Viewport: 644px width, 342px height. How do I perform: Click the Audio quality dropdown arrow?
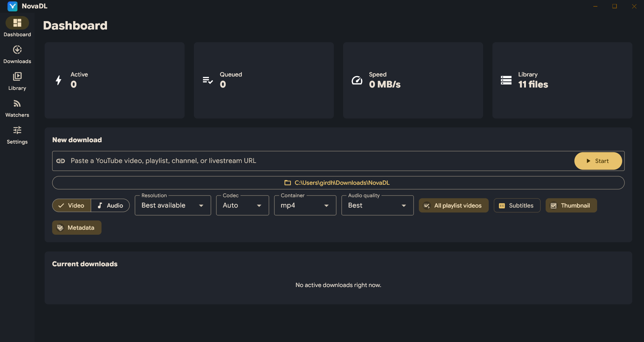(404, 206)
